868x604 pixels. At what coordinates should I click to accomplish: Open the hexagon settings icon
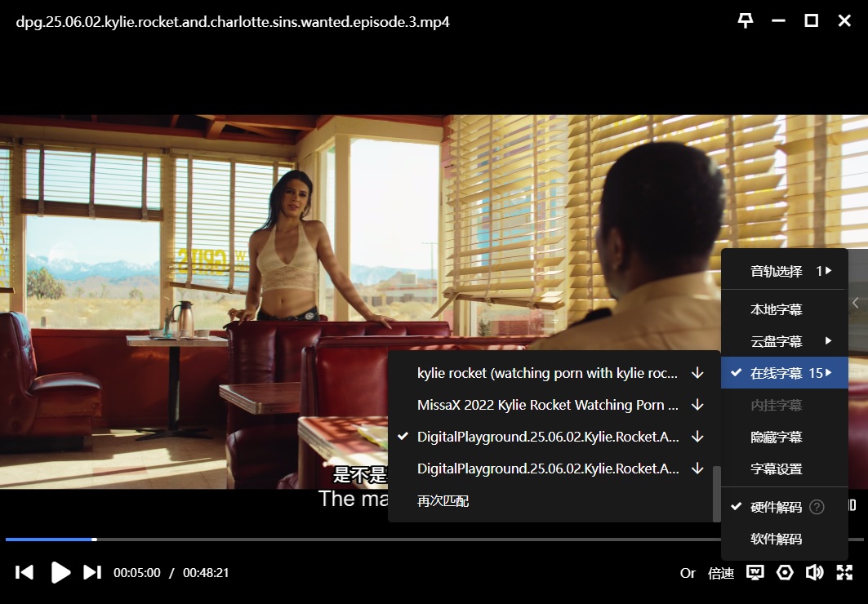[x=785, y=572]
